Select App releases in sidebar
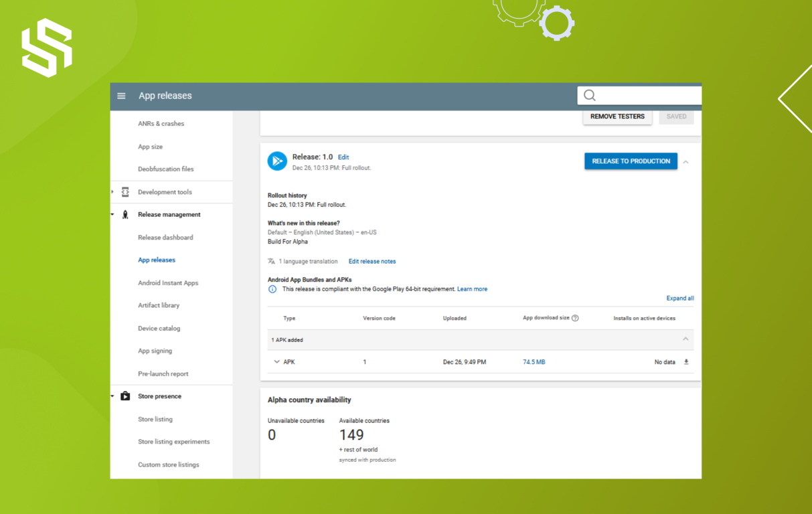This screenshot has height=514, width=812. [x=157, y=260]
